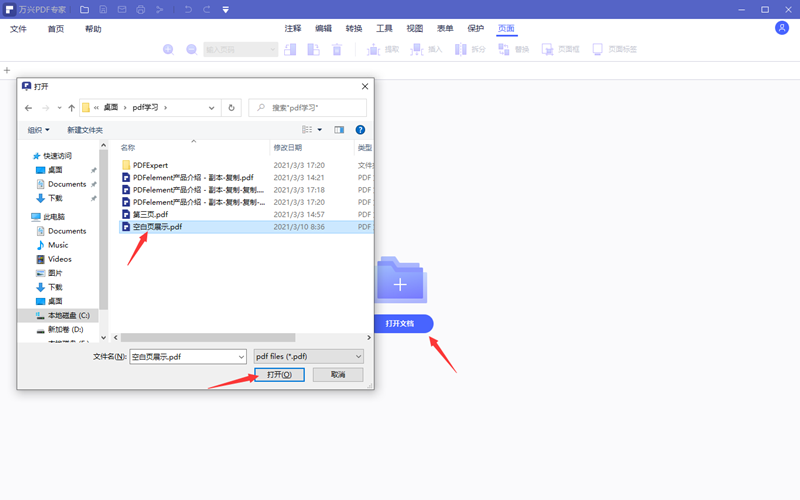Click the large folder plus icon
This screenshot has width=800, height=500.
[x=400, y=283]
